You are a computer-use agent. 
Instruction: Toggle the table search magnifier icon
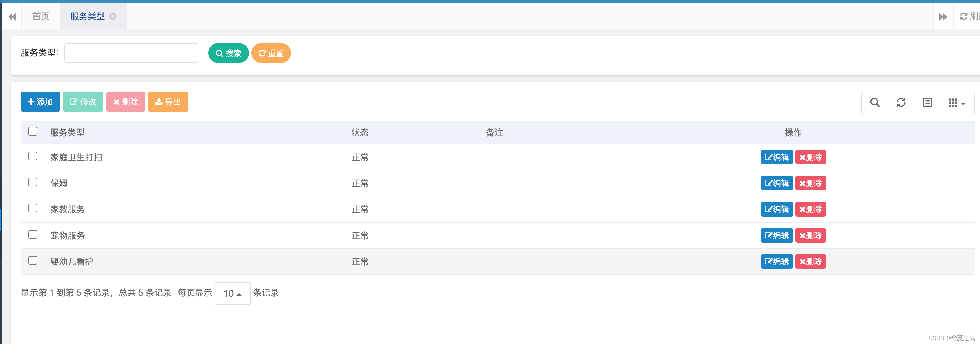pyautogui.click(x=874, y=103)
